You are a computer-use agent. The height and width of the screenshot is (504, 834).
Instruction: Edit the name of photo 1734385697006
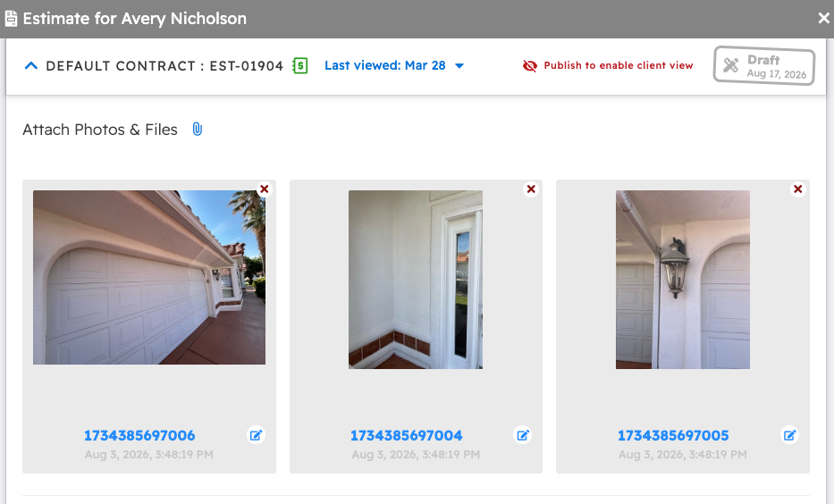(256, 435)
